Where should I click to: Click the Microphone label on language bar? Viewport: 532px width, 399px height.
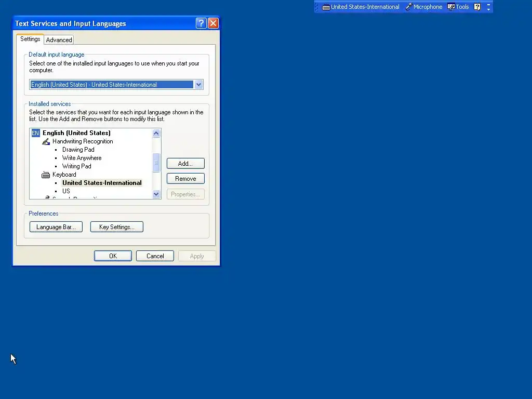pos(428,7)
